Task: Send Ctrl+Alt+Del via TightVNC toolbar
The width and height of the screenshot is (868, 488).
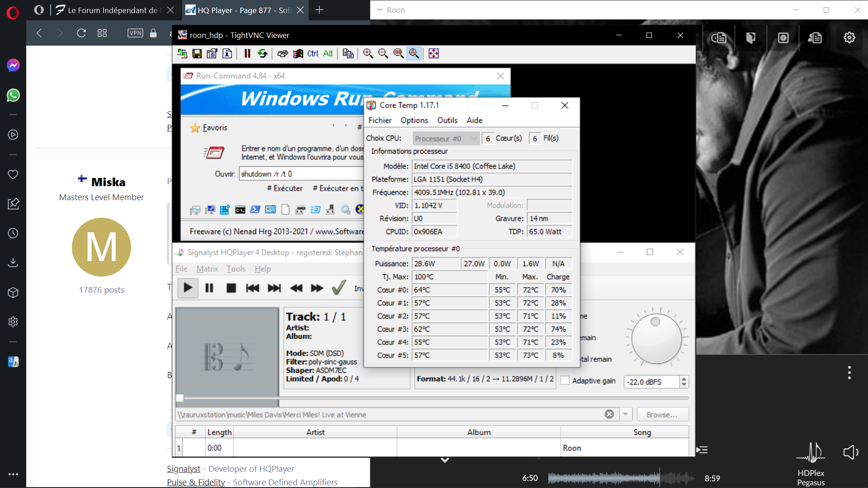Action: point(283,53)
